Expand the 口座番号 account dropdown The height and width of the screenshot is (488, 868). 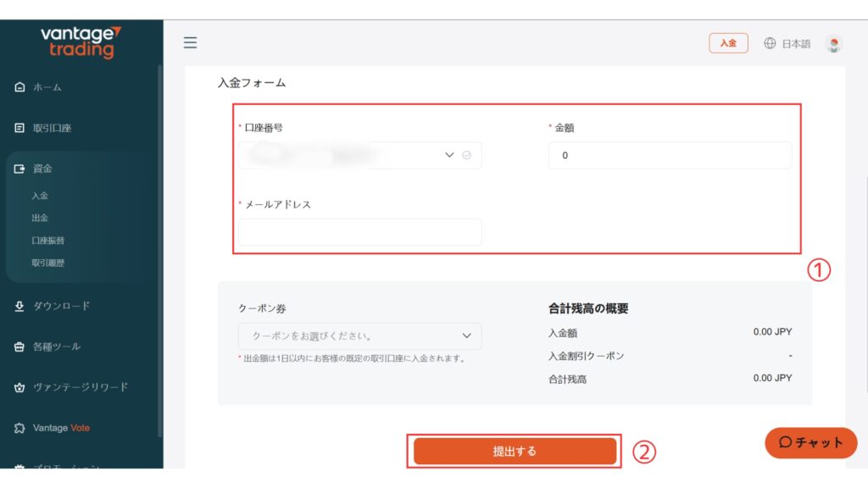(x=448, y=155)
